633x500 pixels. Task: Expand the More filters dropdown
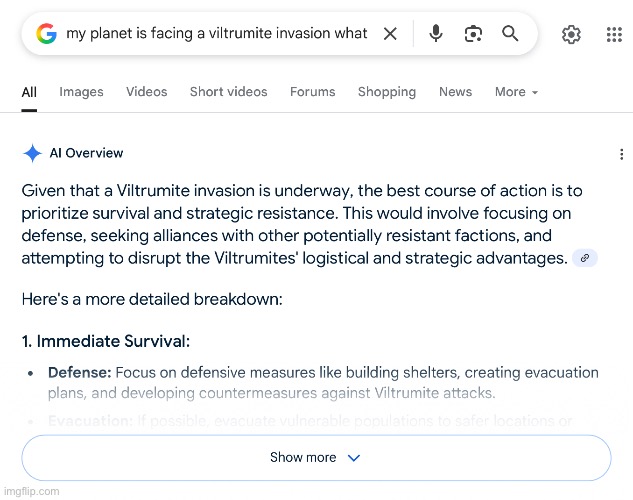pos(516,92)
